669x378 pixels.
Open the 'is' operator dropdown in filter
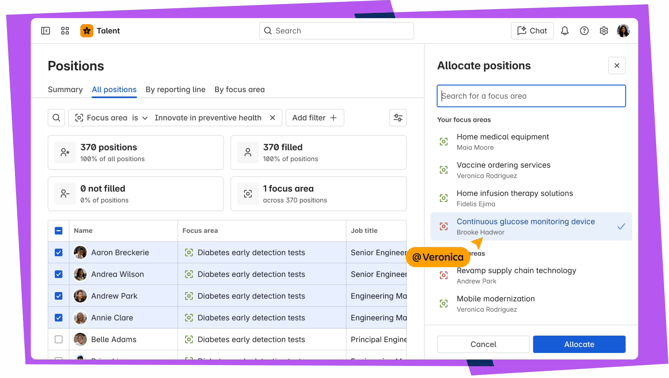(140, 118)
